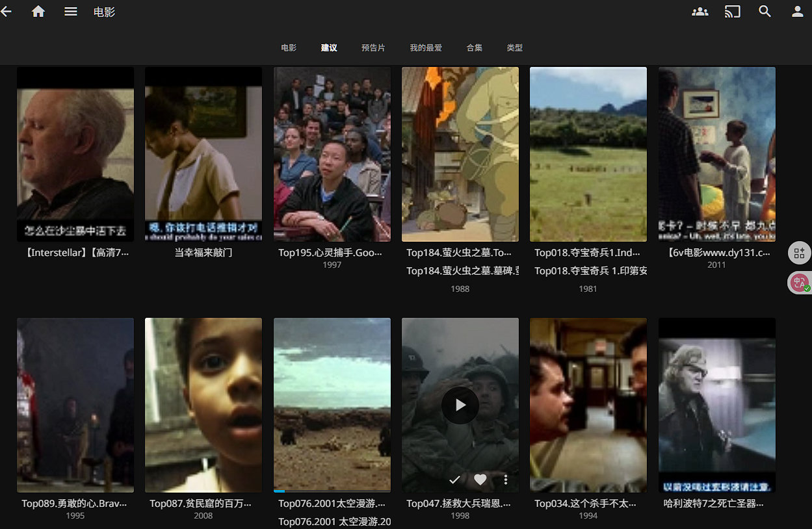Open the 当幸福来敲门 movie poster
This screenshot has width=812, height=529.
tap(203, 154)
